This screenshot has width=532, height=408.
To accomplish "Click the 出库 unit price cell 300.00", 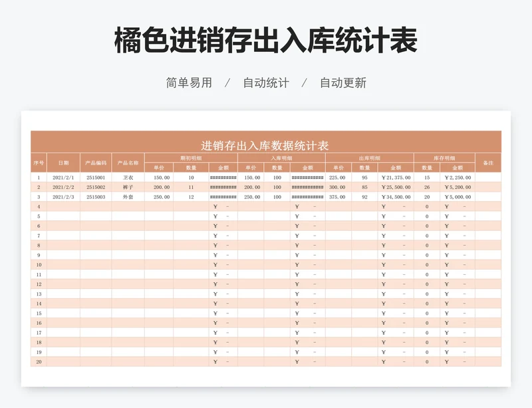I will 337,187.
